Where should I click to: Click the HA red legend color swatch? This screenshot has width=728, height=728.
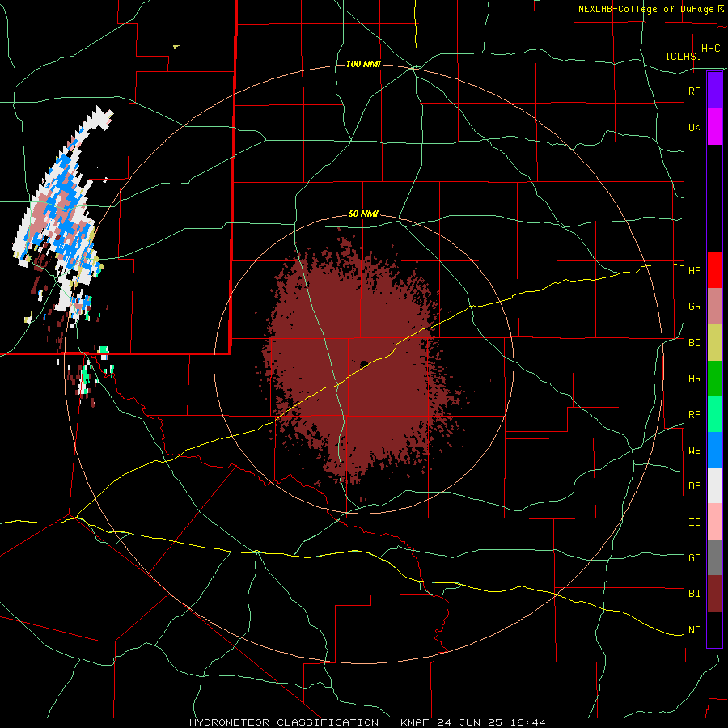[x=714, y=270]
